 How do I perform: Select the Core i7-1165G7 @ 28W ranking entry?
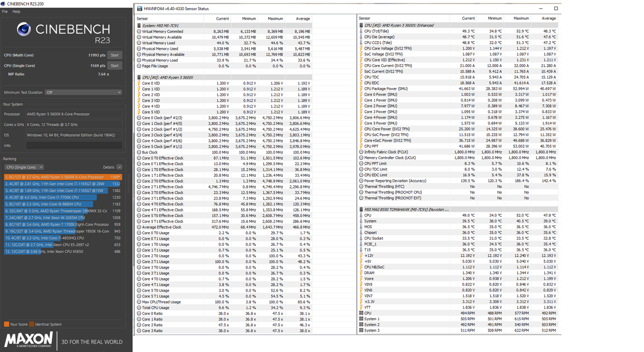pos(63,184)
